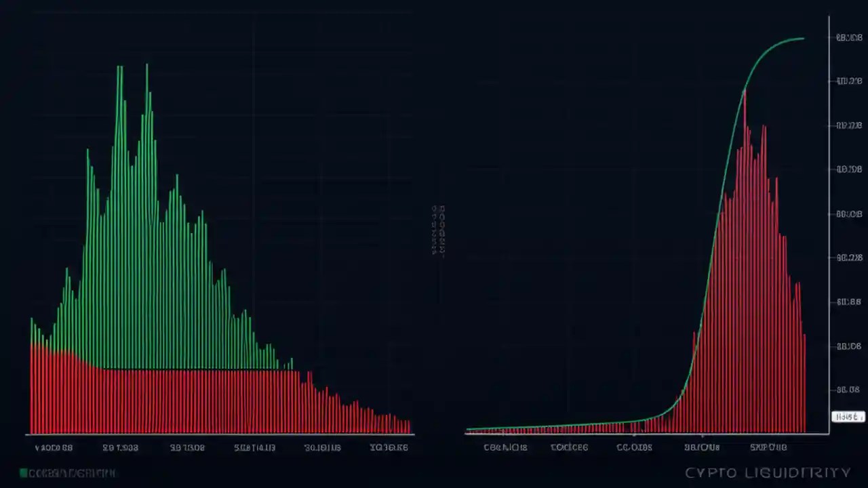This screenshot has width=868, height=488.
Task: Click the green legend marker below the chart
Action: pyautogui.click(x=22, y=472)
